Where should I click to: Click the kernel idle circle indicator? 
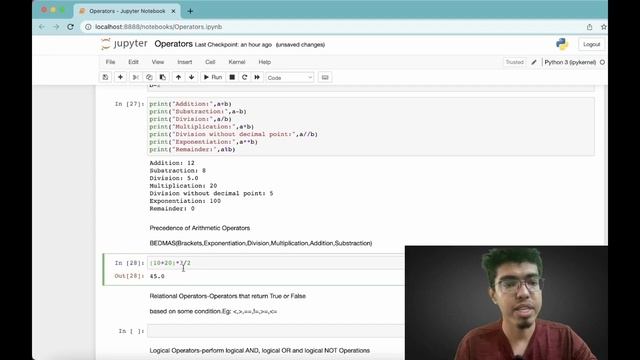pos(602,62)
